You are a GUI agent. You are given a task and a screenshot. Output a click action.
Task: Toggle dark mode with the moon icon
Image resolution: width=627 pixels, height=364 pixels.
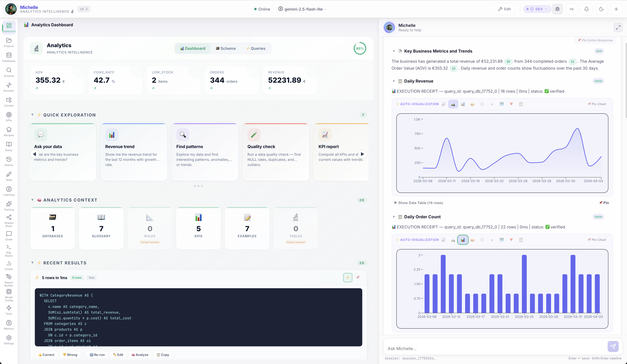601,9
